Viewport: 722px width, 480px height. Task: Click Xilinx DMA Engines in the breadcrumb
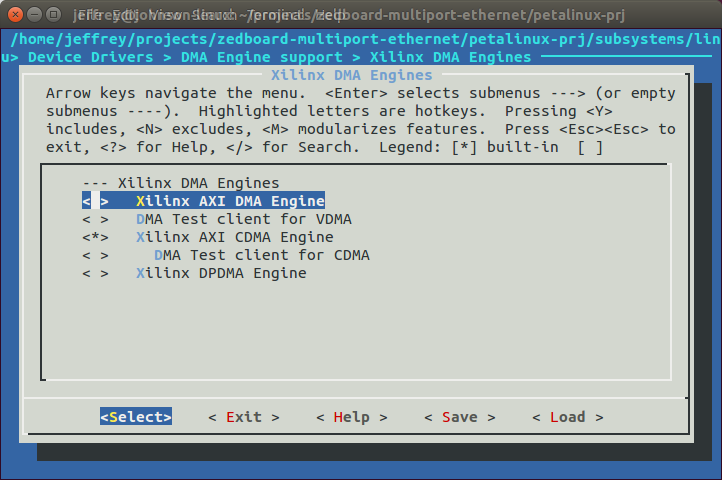(x=450, y=57)
